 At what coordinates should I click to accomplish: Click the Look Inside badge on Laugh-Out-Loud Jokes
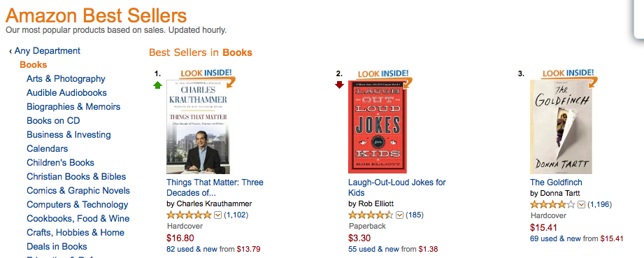pyautogui.click(x=385, y=77)
